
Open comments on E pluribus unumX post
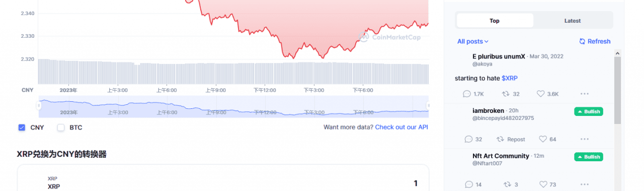coord(473,94)
